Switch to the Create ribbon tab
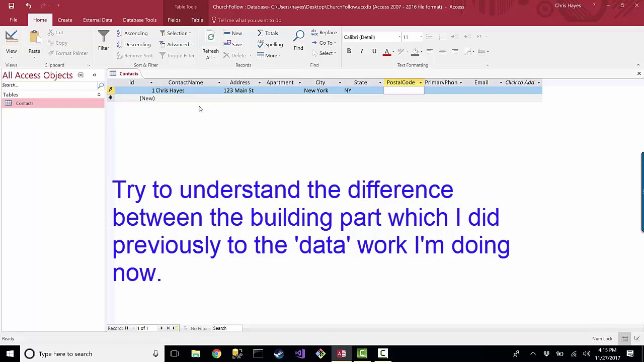Screen dimensions: 644x362 [x=65, y=20]
